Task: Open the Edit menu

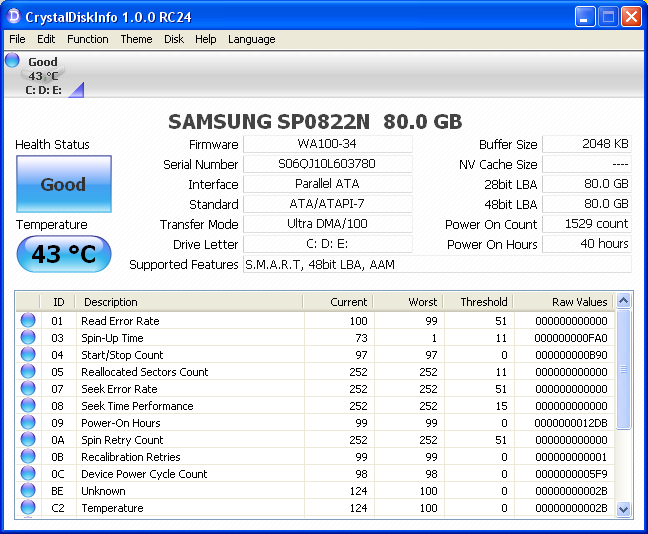Action: click(x=46, y=39)
